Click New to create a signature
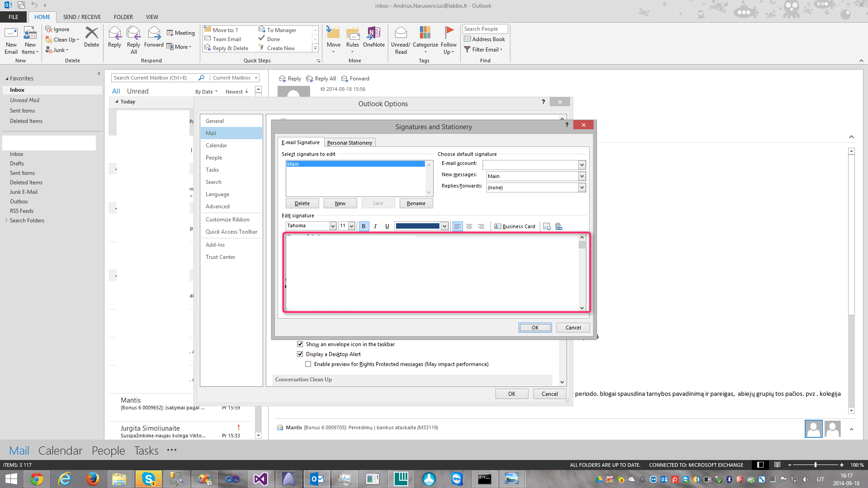 [x=340, y=203]
